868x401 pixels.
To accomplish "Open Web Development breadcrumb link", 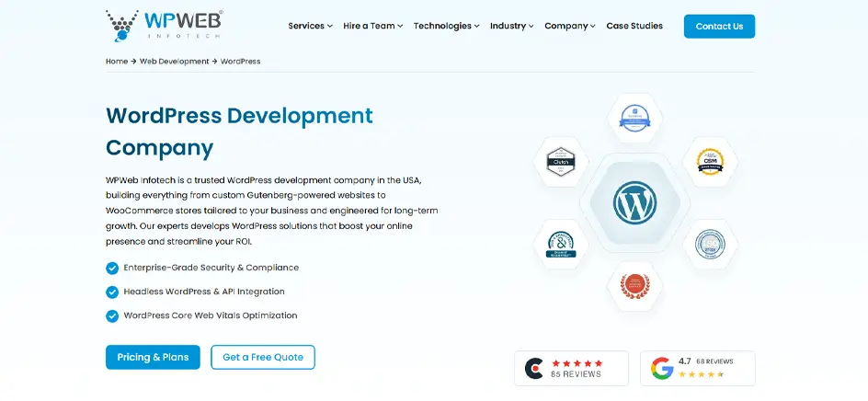I will click(175, 62).
